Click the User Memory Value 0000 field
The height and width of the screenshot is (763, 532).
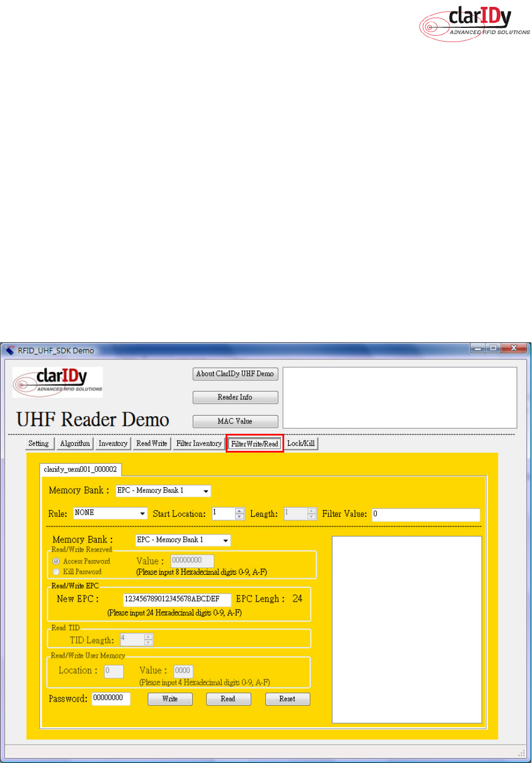click(183, 671)
